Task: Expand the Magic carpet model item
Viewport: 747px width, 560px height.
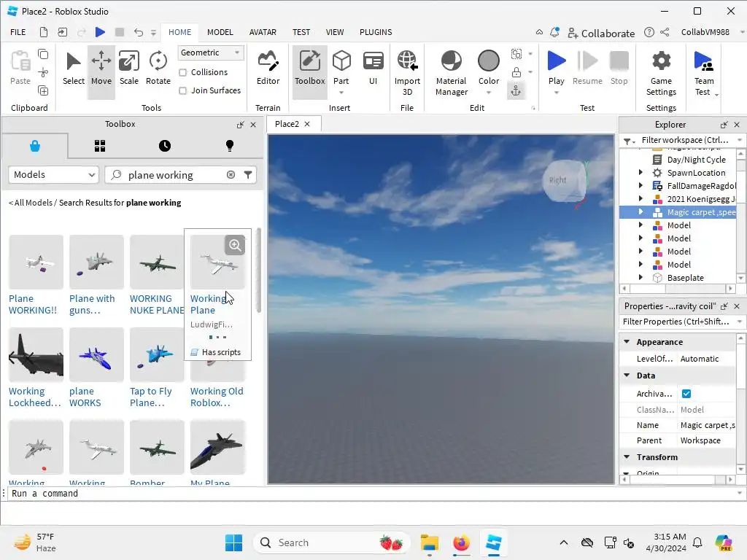Action: pyautogui.click(x=640, y=212)
